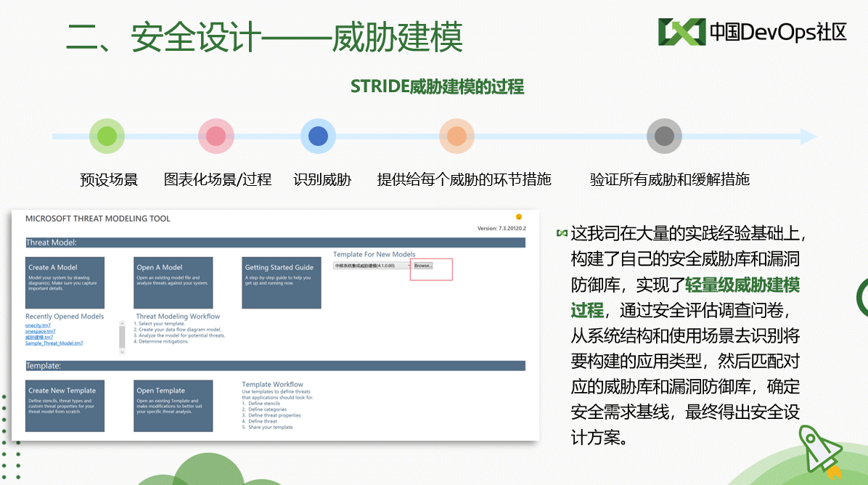Click the 预设场景 step label
Image resolution: width=868 pixels, height=485 pixels.
109,180
